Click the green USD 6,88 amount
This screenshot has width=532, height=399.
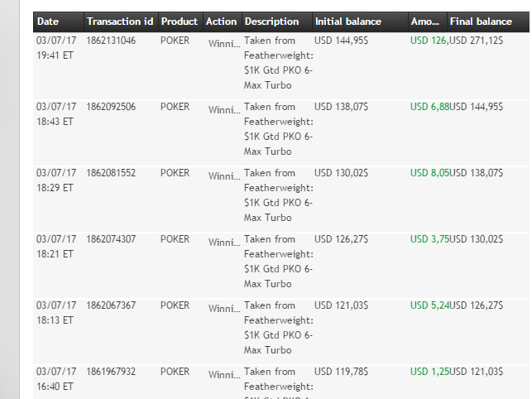coord(429,107)
